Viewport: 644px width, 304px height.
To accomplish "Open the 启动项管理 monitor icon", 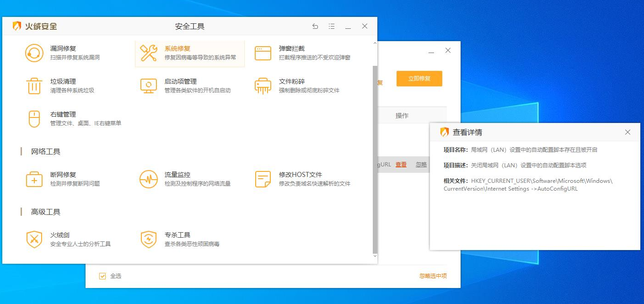I will tap(149, 86).
